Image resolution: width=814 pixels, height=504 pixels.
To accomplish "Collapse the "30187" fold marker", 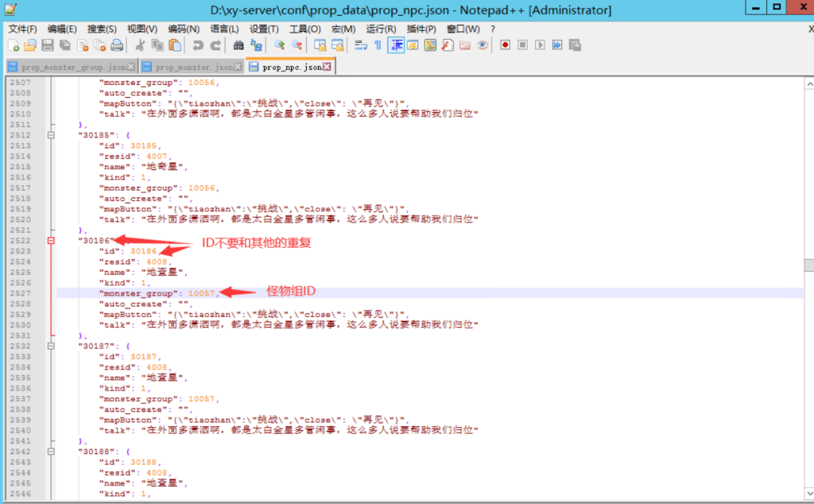I will 51,346.
